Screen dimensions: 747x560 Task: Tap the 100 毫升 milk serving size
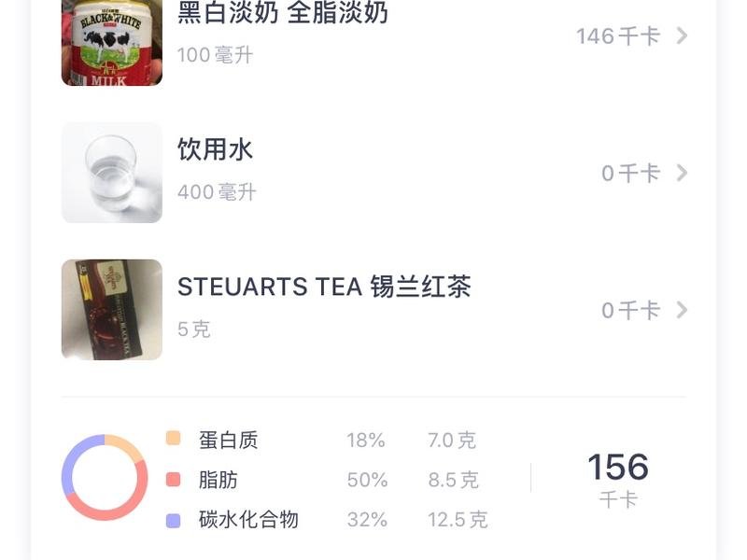[215, 55]
